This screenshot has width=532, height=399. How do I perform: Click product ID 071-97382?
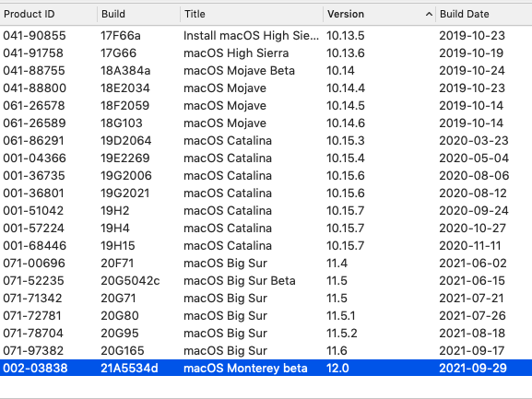tap(33, 351)
